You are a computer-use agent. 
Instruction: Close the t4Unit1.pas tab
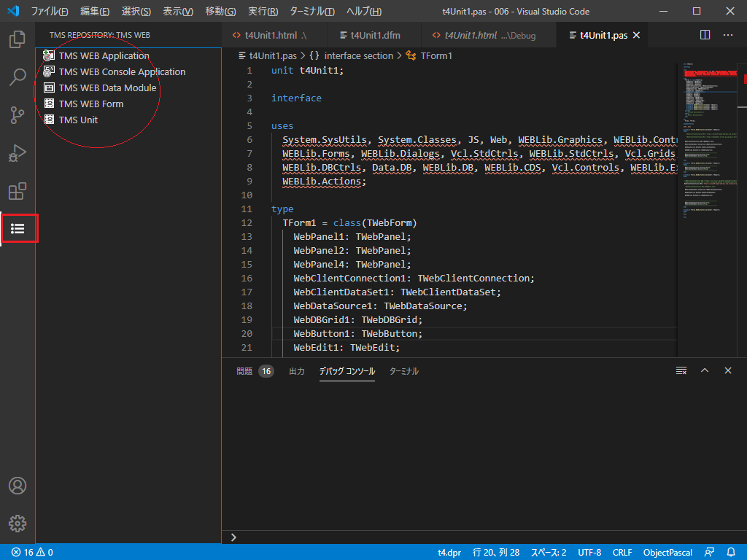pos(636,35)
